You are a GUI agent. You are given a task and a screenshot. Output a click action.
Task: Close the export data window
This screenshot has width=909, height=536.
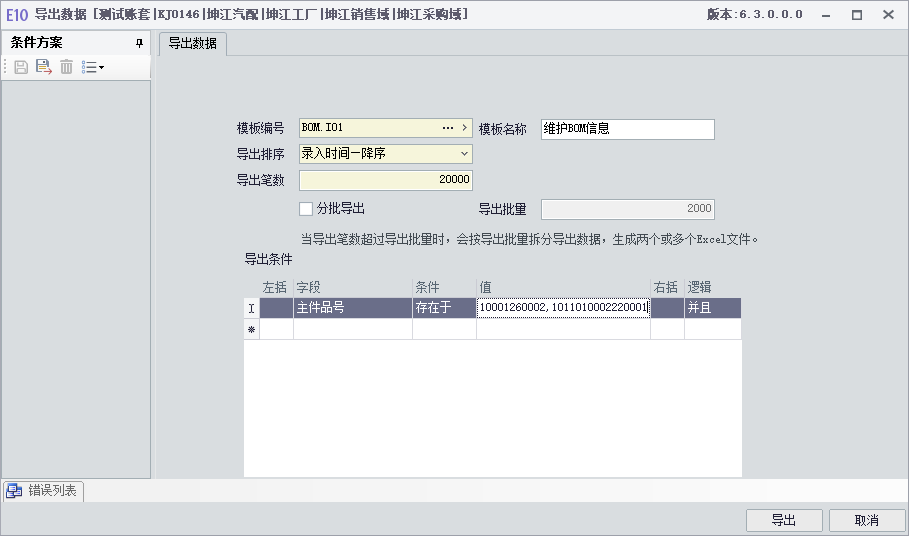tap(888, 15)
